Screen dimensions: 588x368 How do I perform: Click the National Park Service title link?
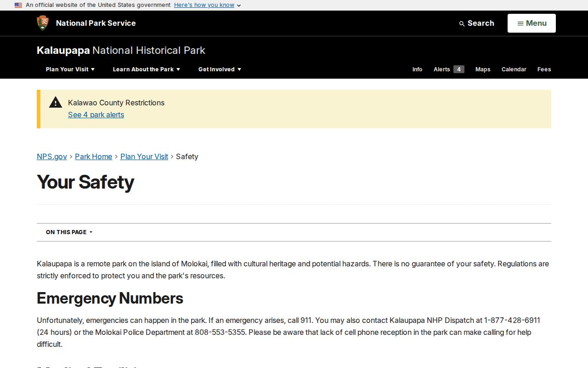(x=96, y=23)
